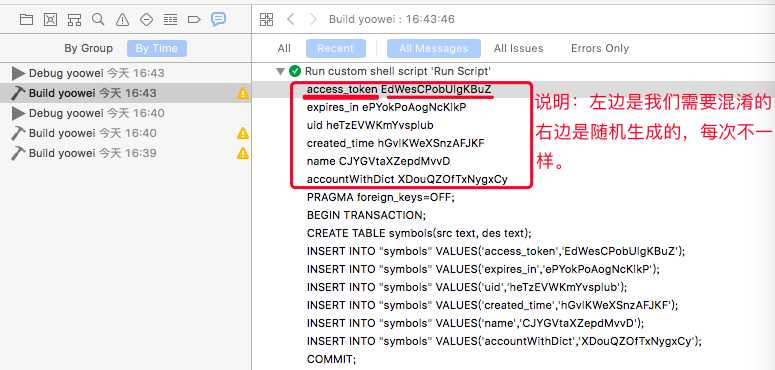Open 'Build yoowei : 16:43:46' breadcrumb

(x=391, y=19)
